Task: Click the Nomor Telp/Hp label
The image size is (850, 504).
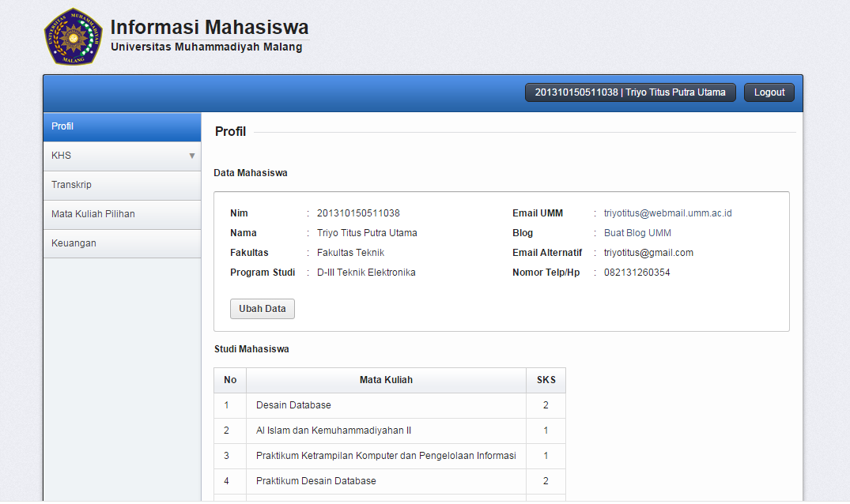Action: [546, 273]
